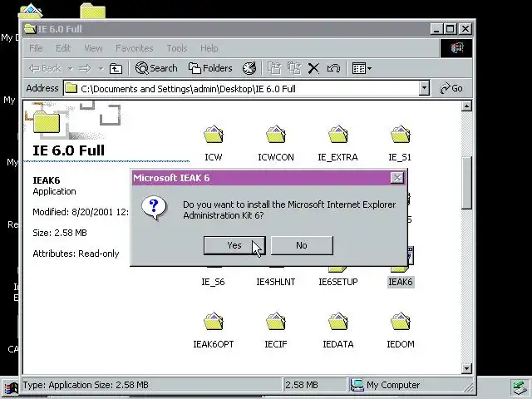Click the system tray network icon
The height and width of the screenshot is (399, 532).
coord(520,388)
